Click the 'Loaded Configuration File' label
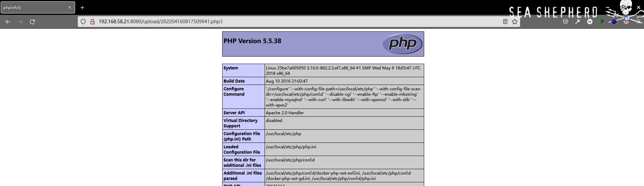This screenshot has width=644, height=186. tap(242, 149)
